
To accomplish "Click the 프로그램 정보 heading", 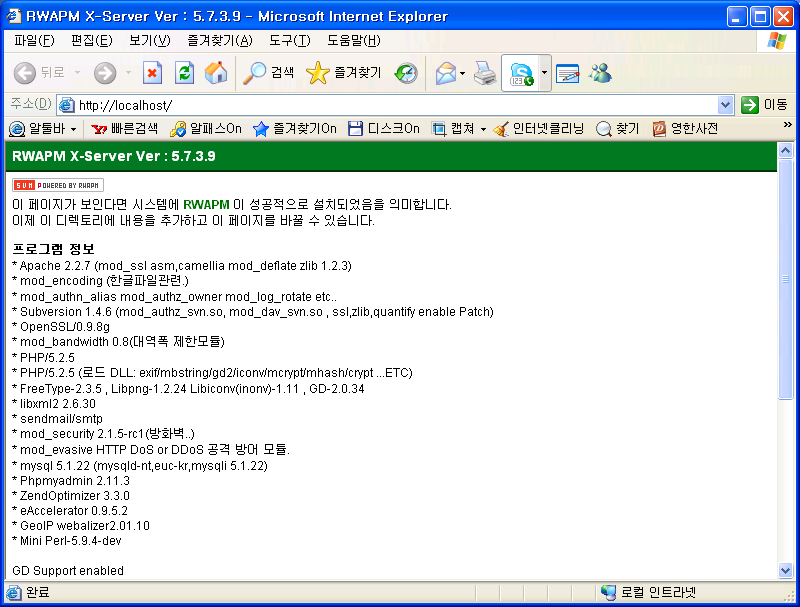I will [54, 249].
